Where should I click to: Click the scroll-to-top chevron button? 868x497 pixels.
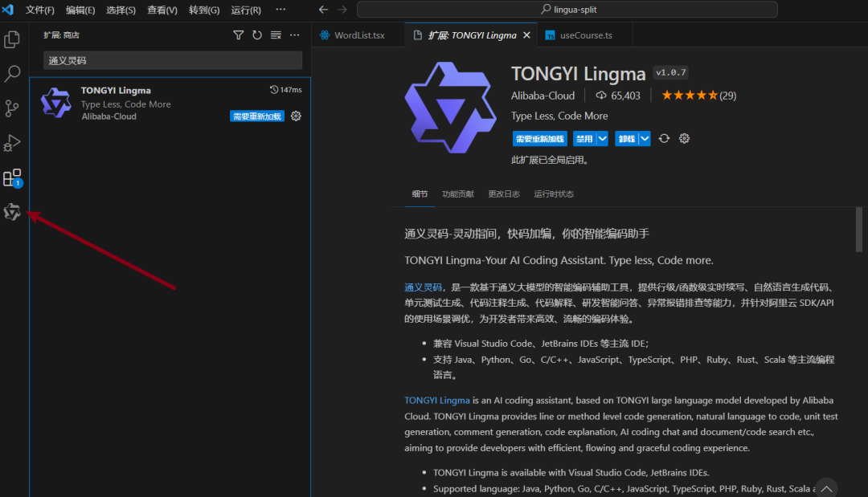(826, 488)
